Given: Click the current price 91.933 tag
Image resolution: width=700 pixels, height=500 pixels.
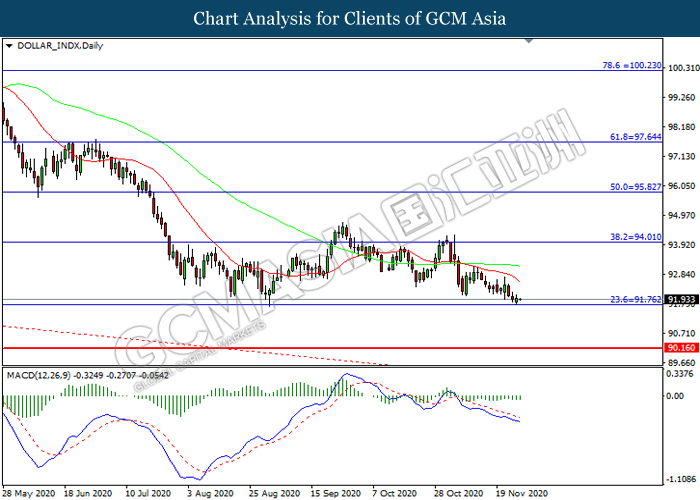Looking at the screenshot, I should click(x=681, y=299).
